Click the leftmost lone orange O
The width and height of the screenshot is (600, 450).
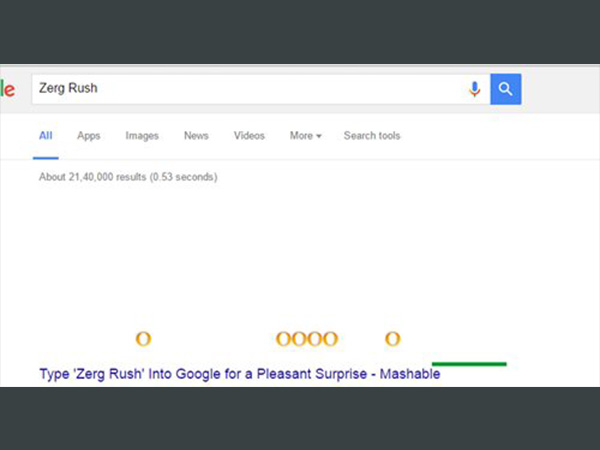click(x=143, y=339)
